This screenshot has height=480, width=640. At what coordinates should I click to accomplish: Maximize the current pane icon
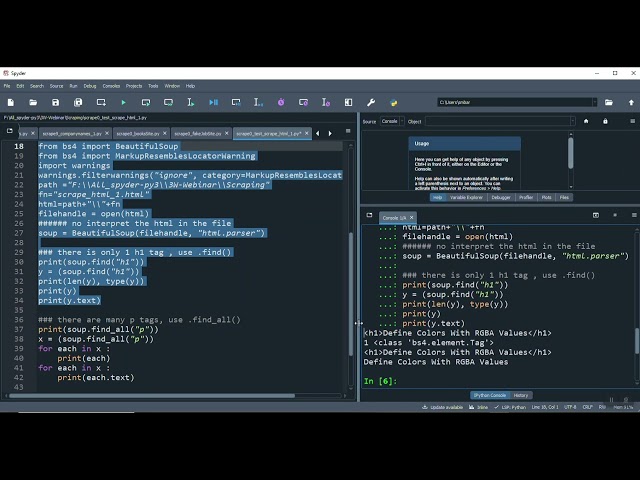(x=348, y=102)
